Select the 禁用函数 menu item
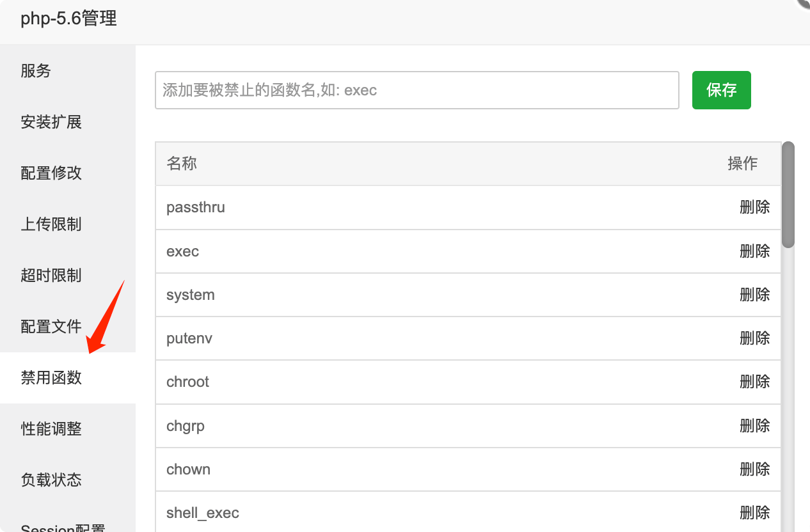The image size is (810, 532). 51,378
